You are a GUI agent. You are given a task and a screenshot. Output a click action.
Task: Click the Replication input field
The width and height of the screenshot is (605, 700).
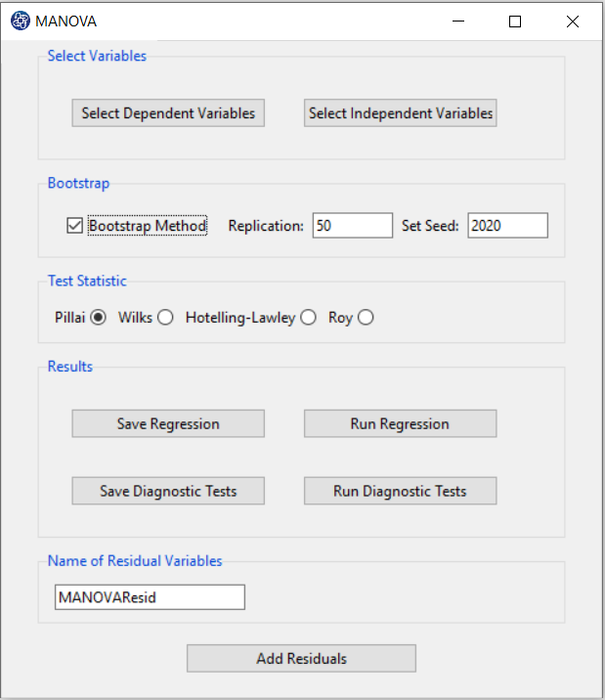point(353,226)
